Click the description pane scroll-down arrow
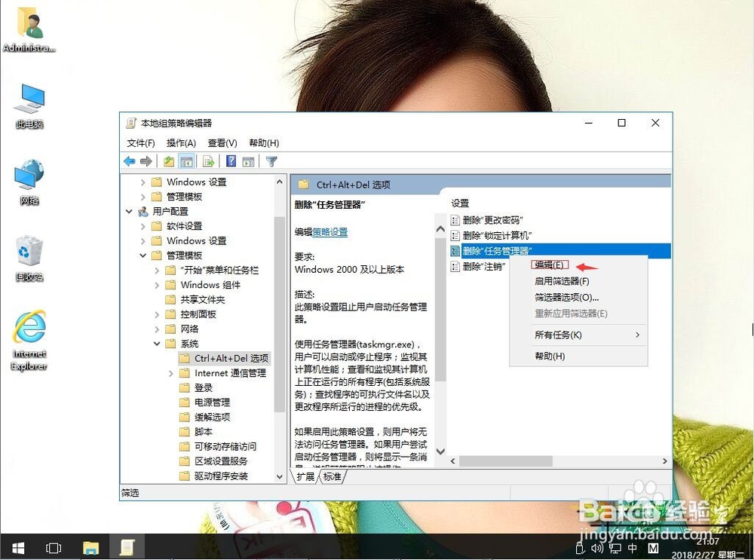 point(440,451)
